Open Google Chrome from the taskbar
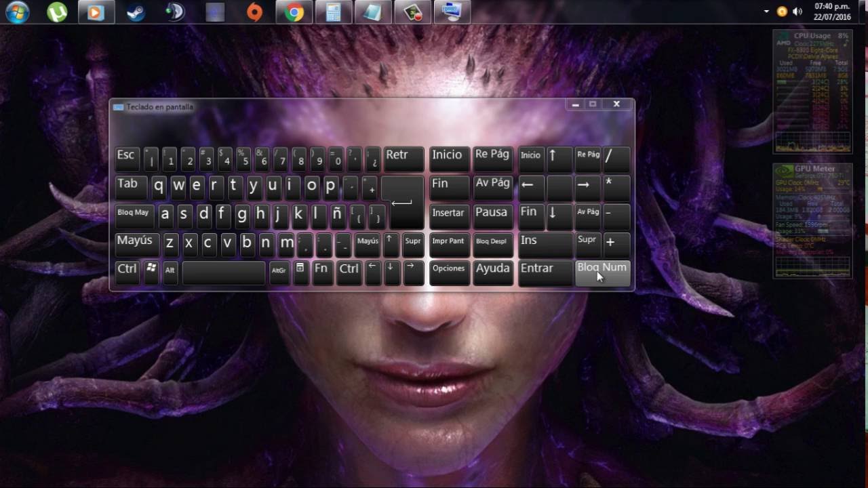 pos(294,12)
